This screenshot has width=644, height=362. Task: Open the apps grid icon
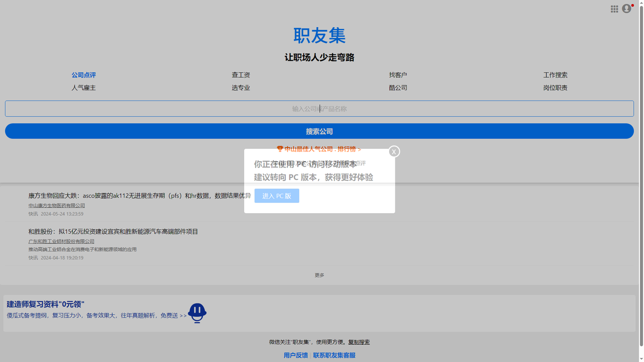614,9
